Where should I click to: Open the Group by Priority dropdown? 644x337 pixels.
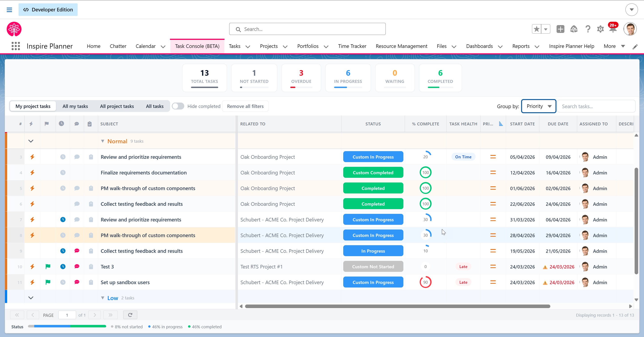click(538, 106)
